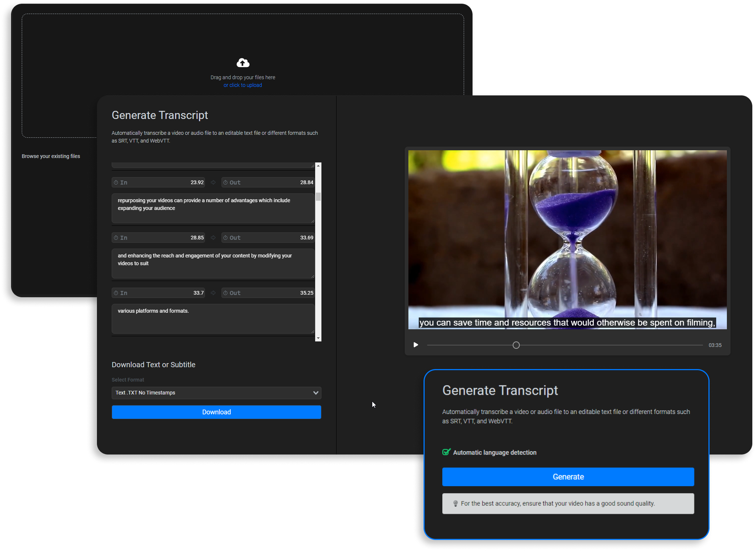Viewport: 756px width, 551px height.
Task: Click the arrow icon between In 23.92 and Out 28.84
Action: pos(213,182)
